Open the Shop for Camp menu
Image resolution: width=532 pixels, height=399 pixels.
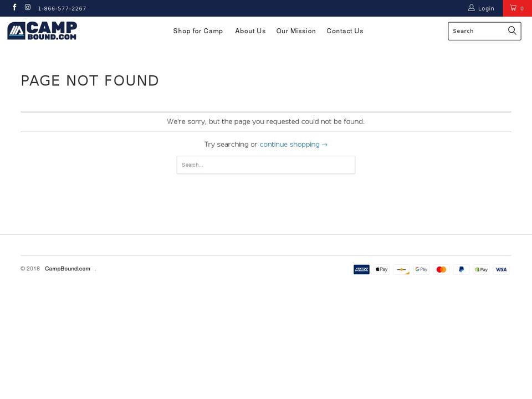point(198,31)
